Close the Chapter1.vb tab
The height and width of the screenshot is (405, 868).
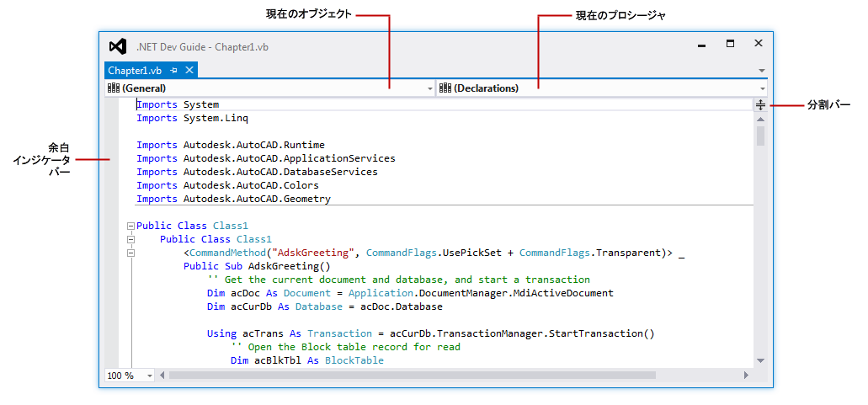click(189, 70)
